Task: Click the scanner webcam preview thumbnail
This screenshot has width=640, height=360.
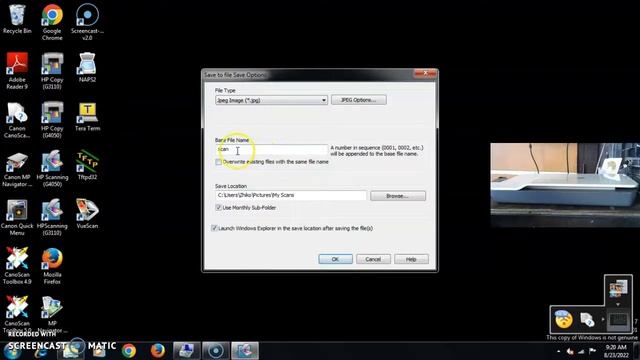Action: (x=565, y=185)
